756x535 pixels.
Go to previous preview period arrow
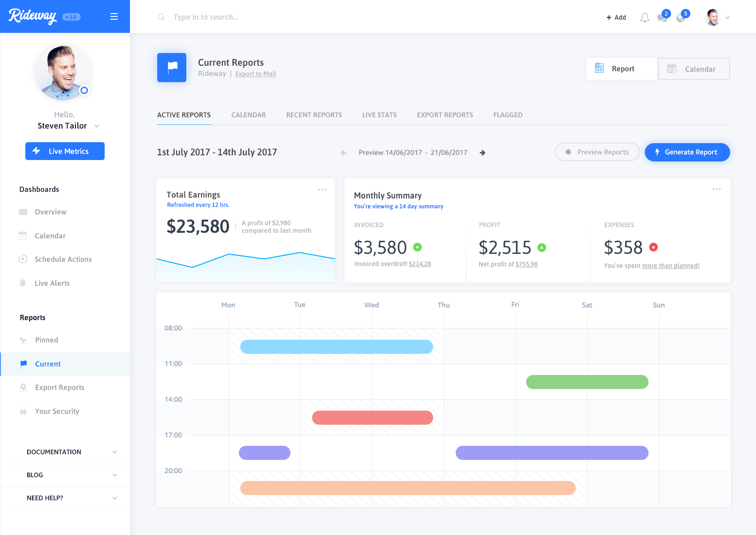[x=344, y=153]
